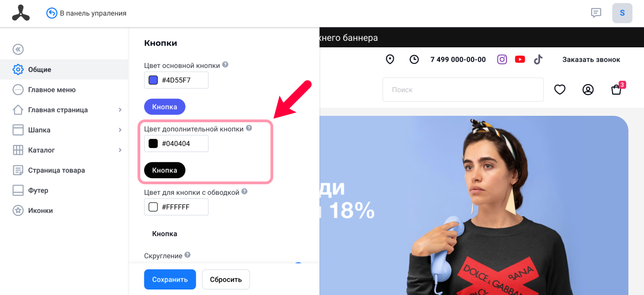Viewport: 644px width, 295px height.
Task: Click the location pin icon in the header
Action: [x=390, y=59]
